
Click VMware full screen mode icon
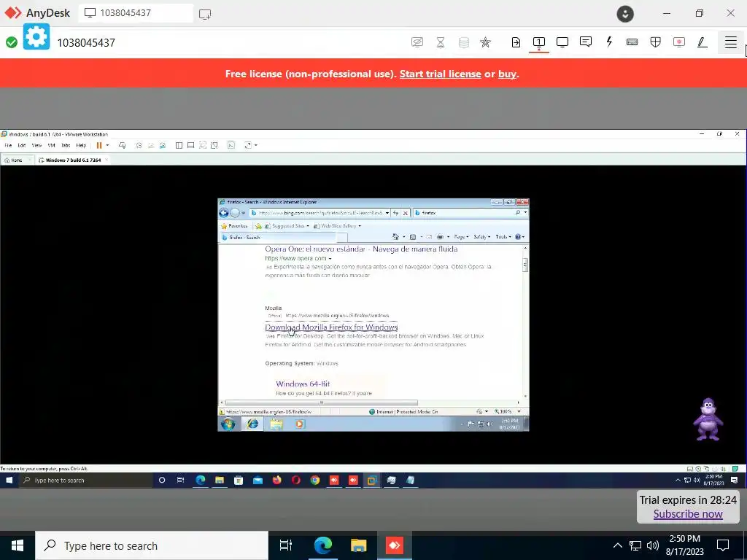[203, 145]
